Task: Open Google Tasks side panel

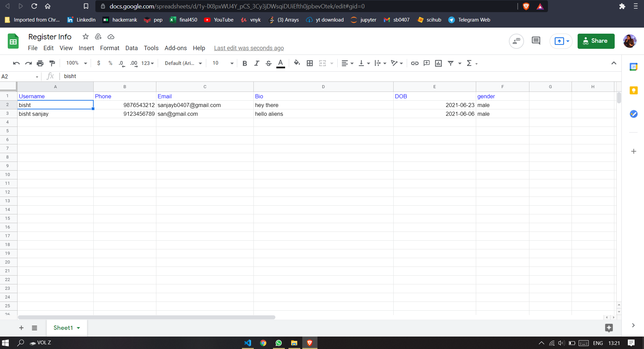Action: (x=634, y=114)
